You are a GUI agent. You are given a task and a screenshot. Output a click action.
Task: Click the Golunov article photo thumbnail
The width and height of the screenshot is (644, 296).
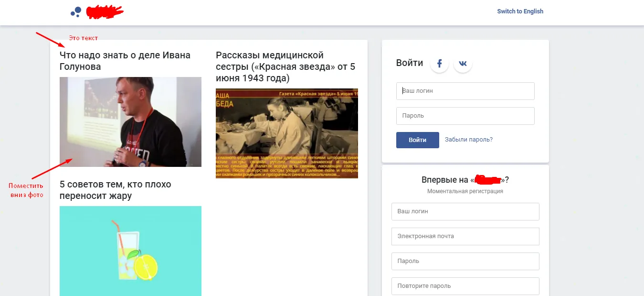[130, 122]
